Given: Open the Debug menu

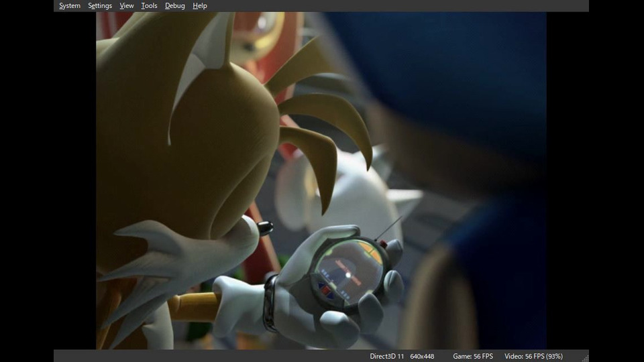Looking at the screenshot, I should (x=174, y=6).
